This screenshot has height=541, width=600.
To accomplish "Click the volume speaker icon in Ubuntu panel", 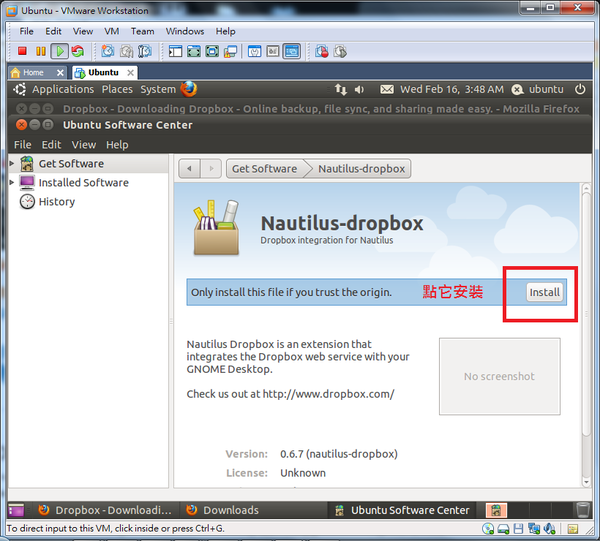I will coord(359,90).
